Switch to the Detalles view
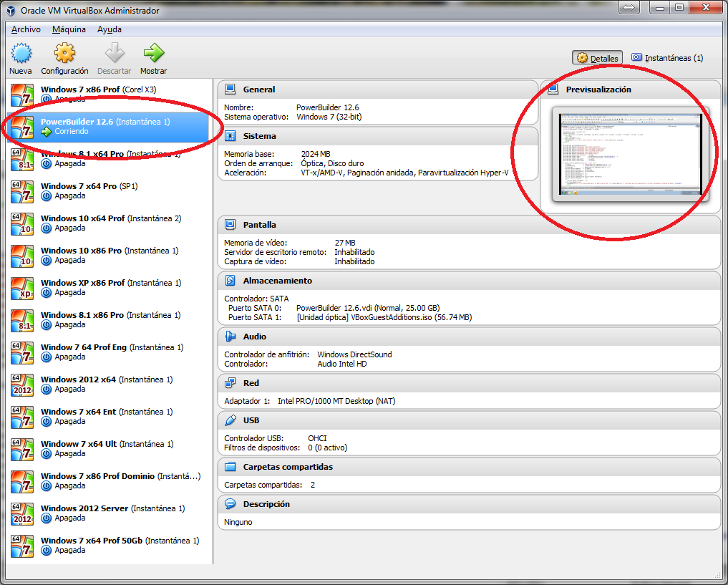This screenshot has width=728, height=585. pyautogui.click(x=597, y=58)
